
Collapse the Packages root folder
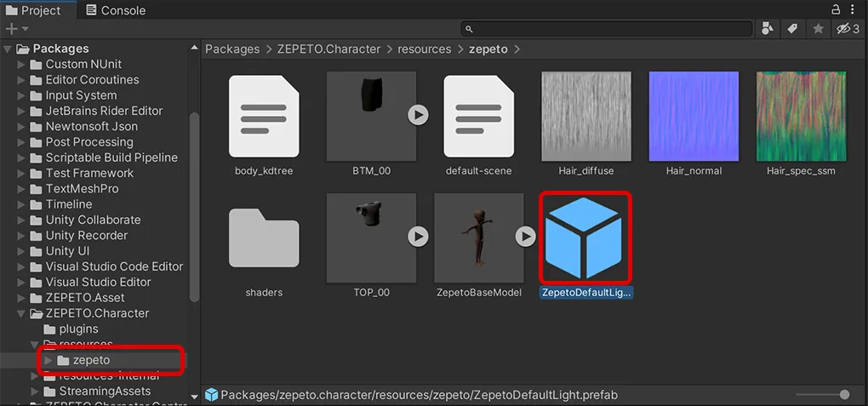click(7, 49)
